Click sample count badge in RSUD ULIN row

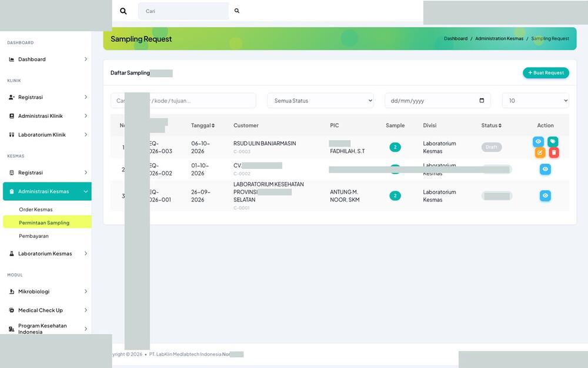[x=395, y=147]
